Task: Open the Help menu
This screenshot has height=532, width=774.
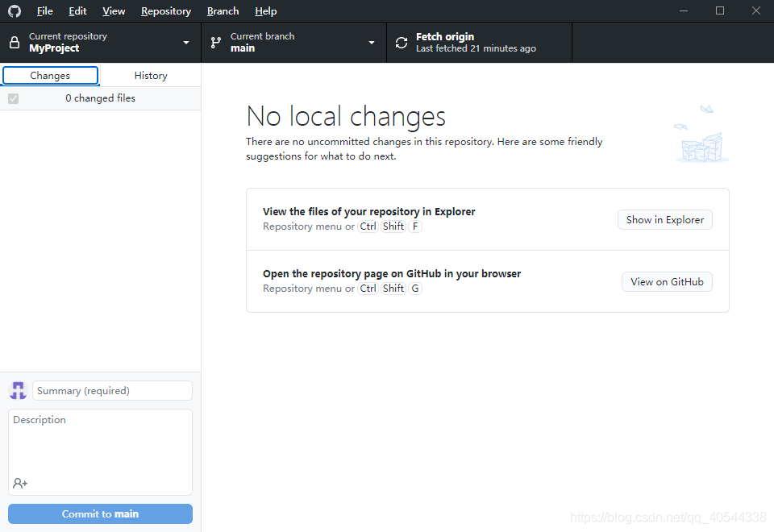Action: (265, 10)
